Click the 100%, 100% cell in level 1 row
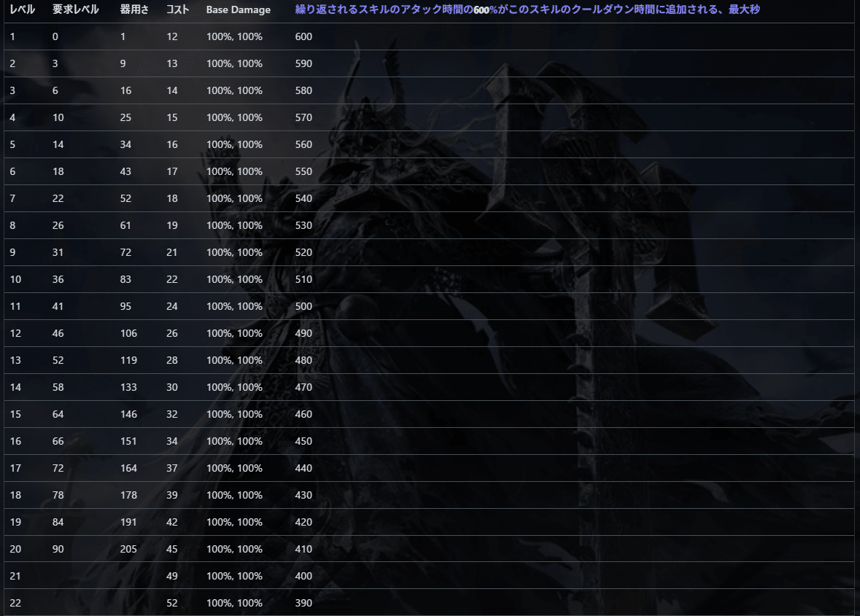This screenshot has width=860, height=616. pyautogui.click(x=235, y=36)
